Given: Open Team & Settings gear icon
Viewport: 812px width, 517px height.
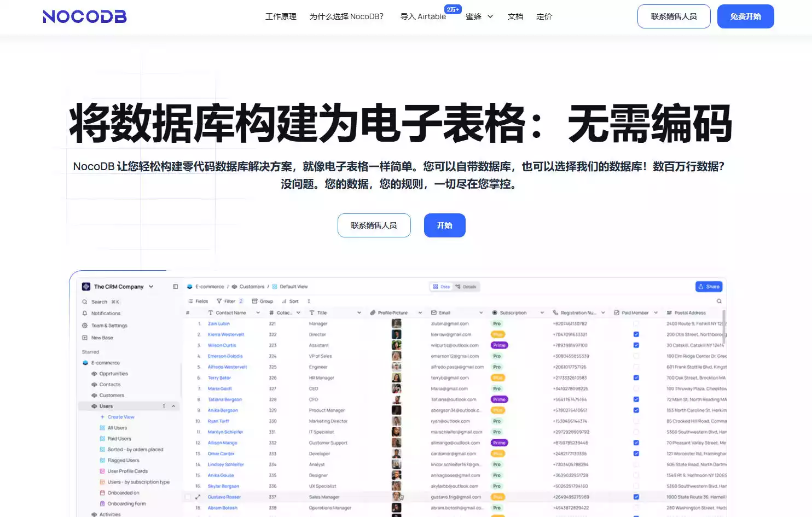Looking at the screenshot, I should pos(85,326).
